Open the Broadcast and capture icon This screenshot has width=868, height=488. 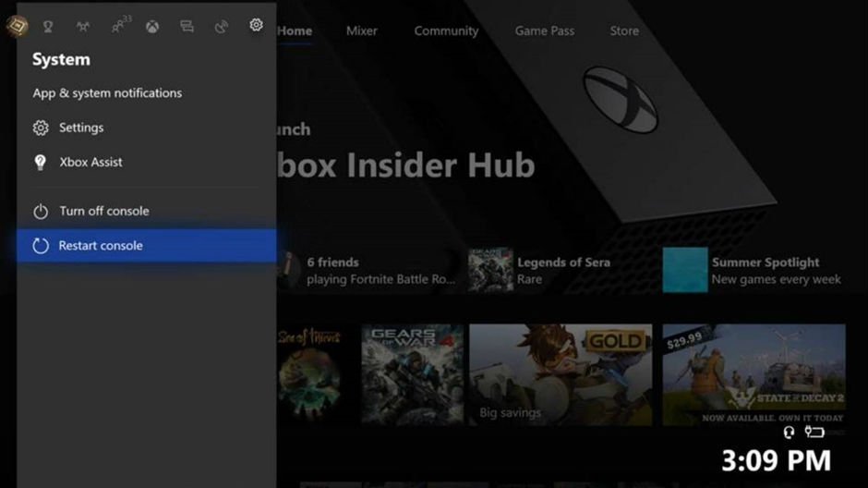click(x=222, y=26)
